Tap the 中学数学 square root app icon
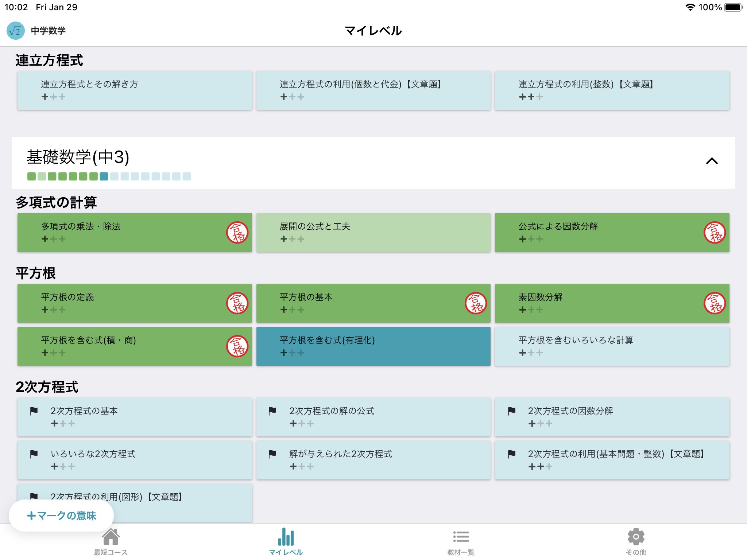747x560 pixels. (x=16, y=31)
